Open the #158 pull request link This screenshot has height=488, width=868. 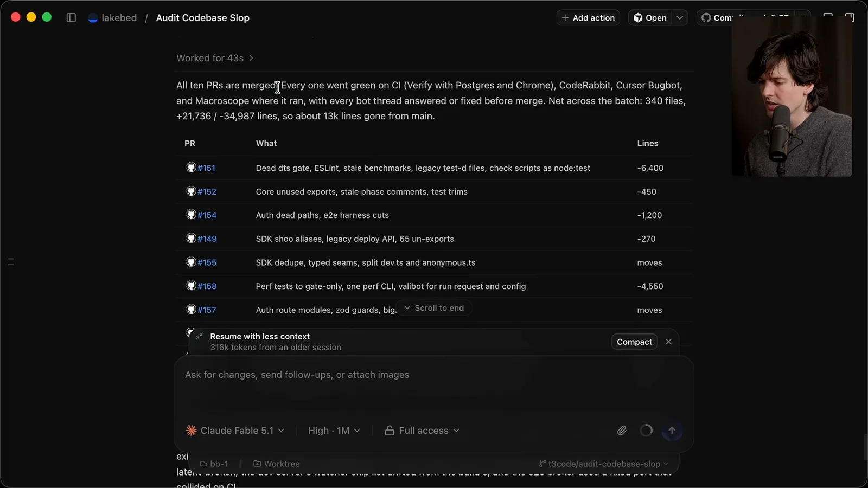[x=207, y=286]
